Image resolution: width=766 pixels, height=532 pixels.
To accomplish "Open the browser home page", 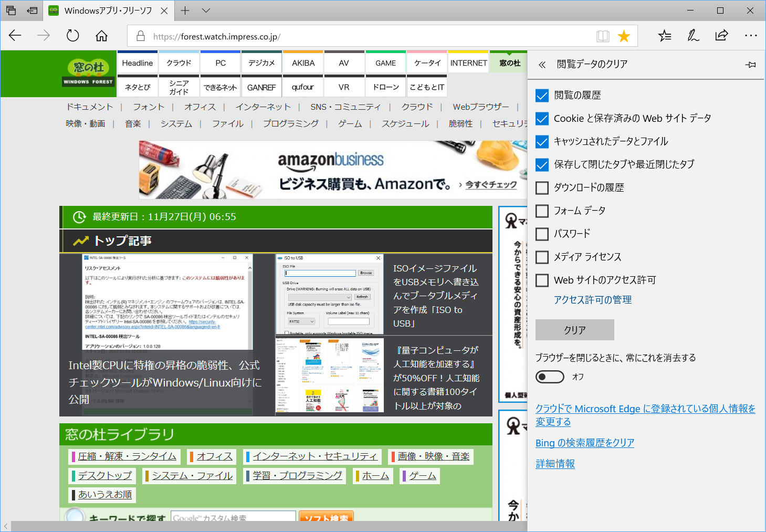I will coord(101,36).
